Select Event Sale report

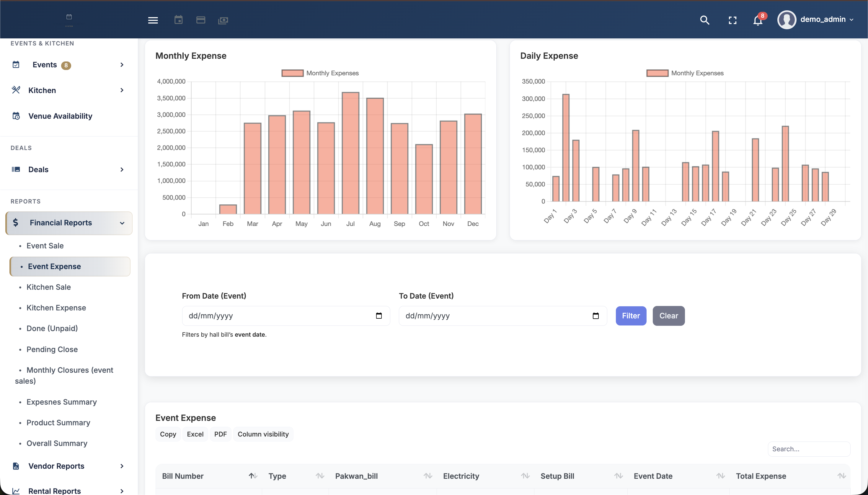pos(45,245)
